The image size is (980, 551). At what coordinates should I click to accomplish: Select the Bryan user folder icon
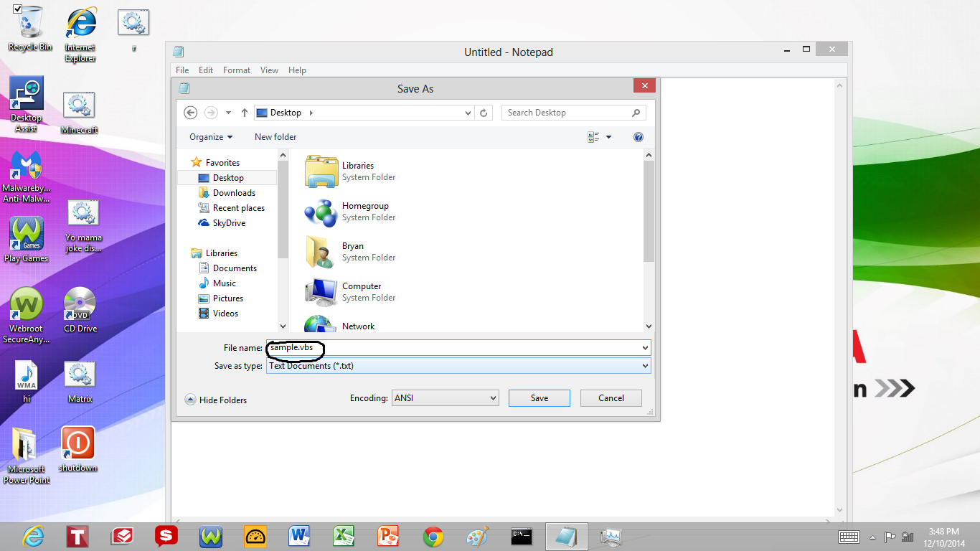tap(321, 252)
